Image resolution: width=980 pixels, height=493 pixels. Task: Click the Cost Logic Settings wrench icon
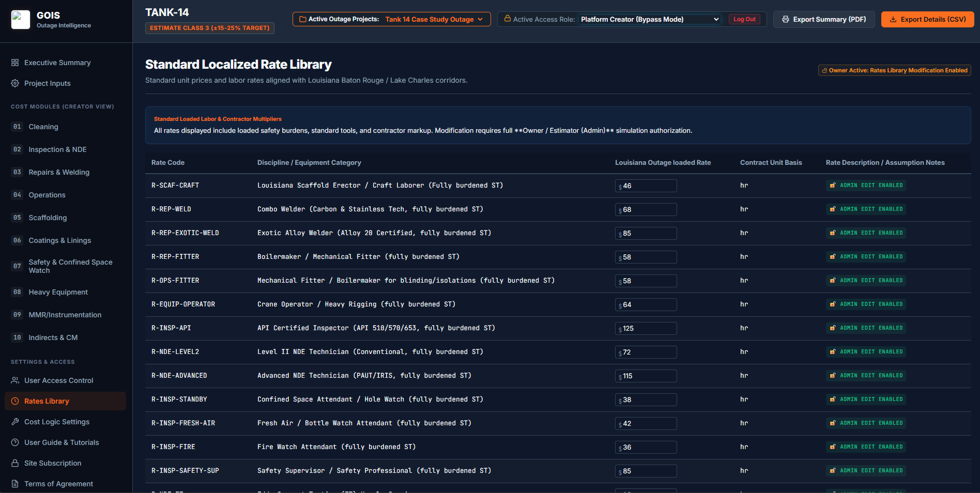pos(15,422)
